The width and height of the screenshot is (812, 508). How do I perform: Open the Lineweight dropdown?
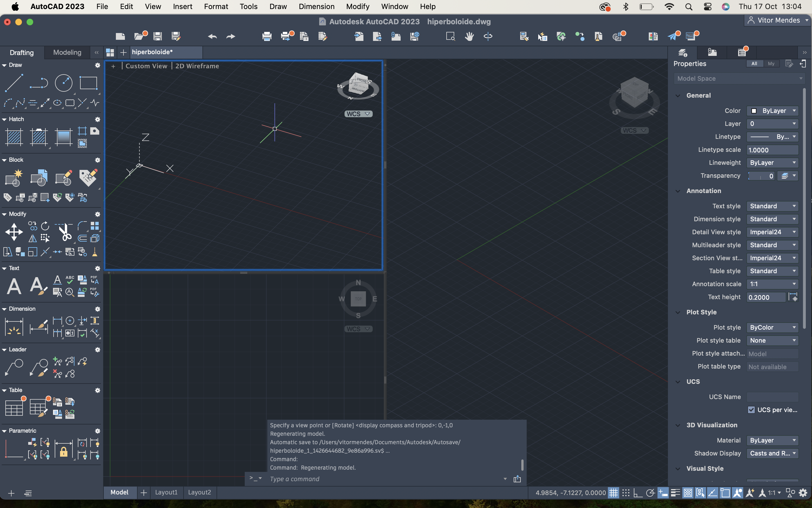click(x=772, y=163)
